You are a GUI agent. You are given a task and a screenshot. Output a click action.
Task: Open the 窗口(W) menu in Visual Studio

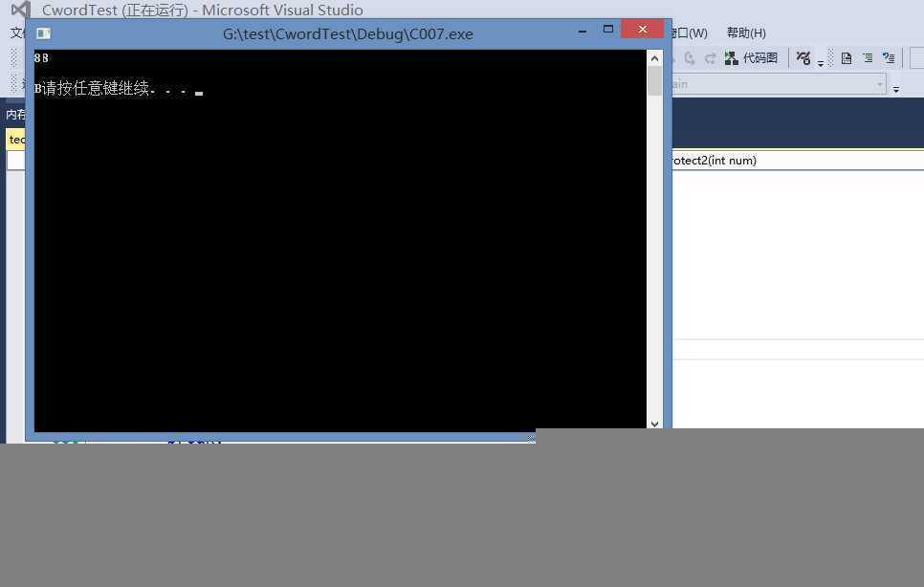(x=690, y=33)
